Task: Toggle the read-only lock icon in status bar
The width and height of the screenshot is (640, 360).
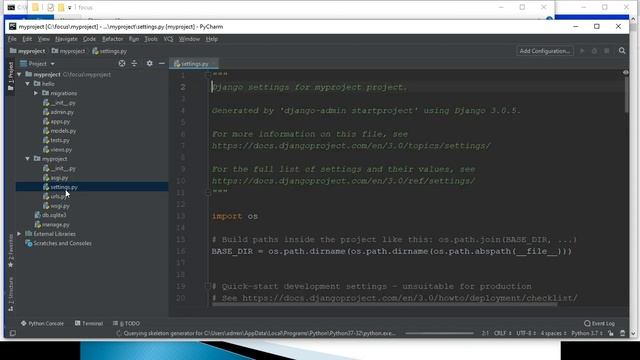Action: (x=611, y=333)
